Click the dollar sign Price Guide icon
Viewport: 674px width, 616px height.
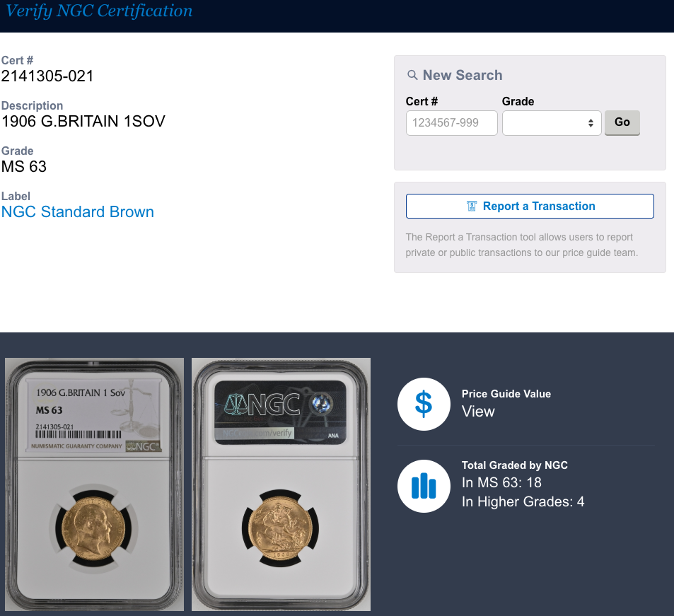[x=424, y=404]
